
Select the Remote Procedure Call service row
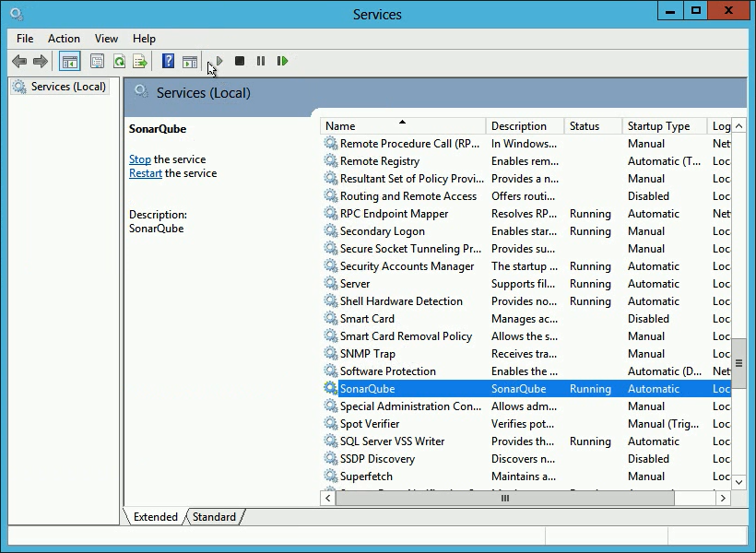(x=526, y=143)
